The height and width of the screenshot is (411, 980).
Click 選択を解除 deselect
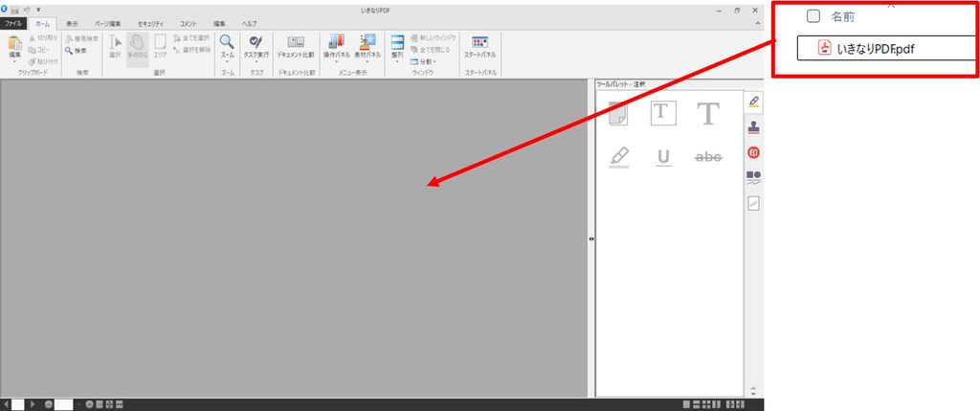(x=192, y=50)
